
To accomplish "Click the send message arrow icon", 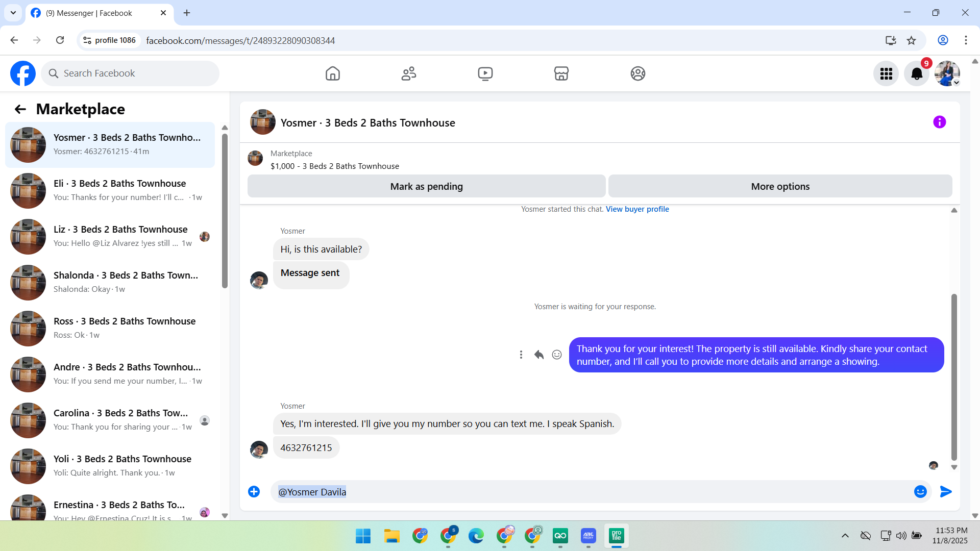I will (946, 491).
